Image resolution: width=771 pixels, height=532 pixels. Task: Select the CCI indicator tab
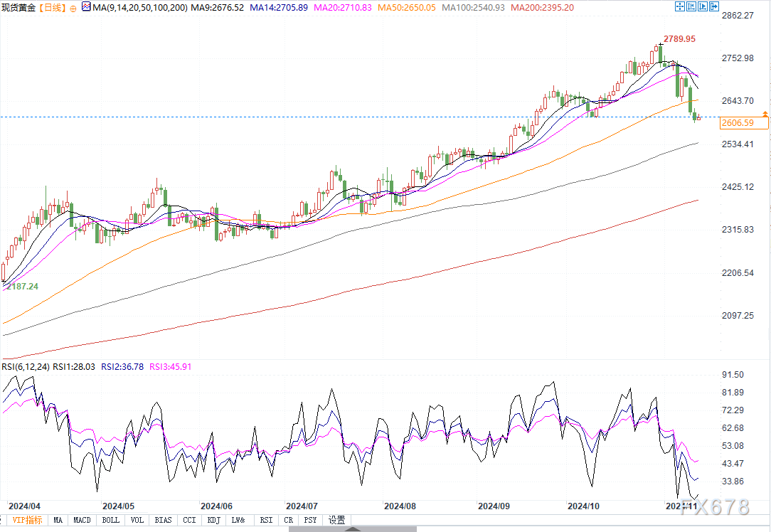189,520
